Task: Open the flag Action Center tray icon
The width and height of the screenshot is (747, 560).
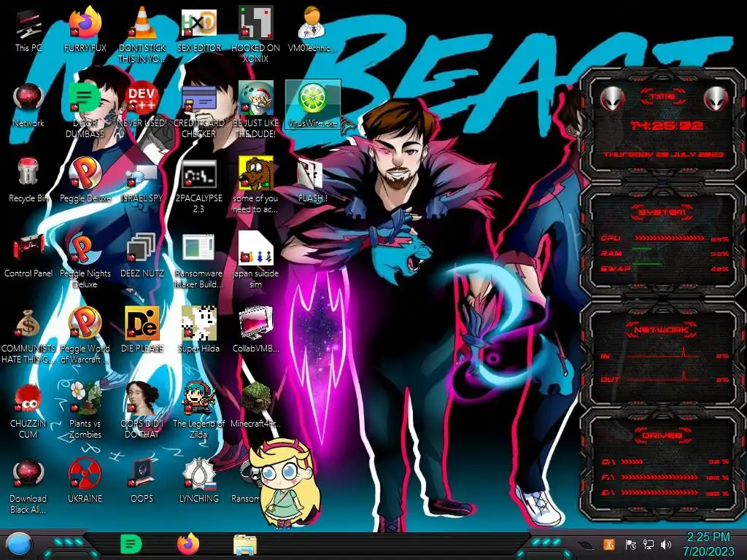Action: 630,545
